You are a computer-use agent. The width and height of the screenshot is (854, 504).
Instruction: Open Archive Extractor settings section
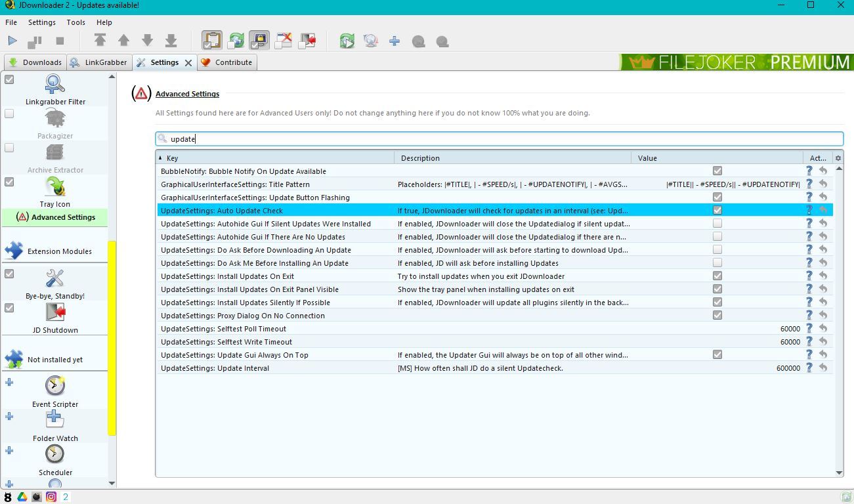[x=55, y=158]
